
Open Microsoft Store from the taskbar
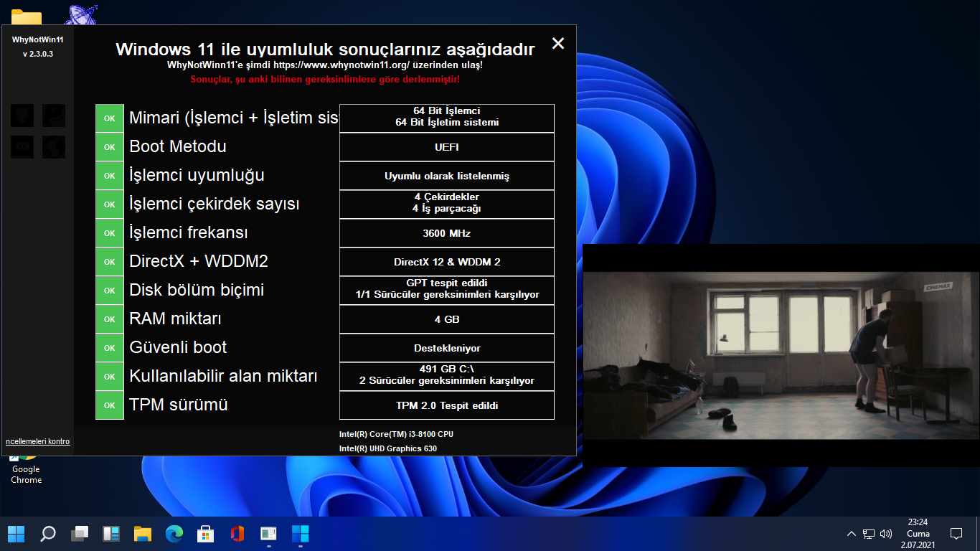click(206, 534)
